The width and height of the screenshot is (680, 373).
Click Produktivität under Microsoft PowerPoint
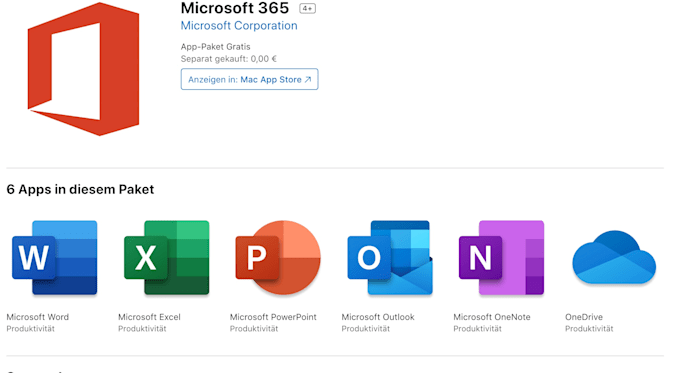tap(254, 329)
